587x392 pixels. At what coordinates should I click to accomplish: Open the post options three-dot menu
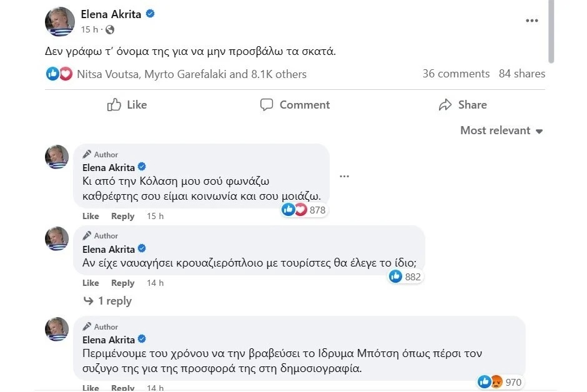(531, 21)
